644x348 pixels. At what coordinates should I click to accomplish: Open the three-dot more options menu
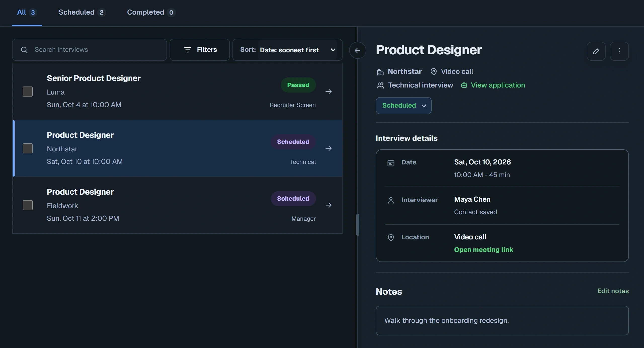point(619,51)
